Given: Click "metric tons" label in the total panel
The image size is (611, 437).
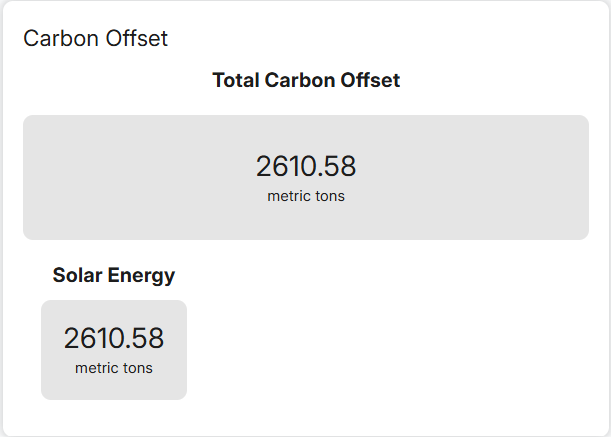Looking at the screenshot, I should [306, 196].
